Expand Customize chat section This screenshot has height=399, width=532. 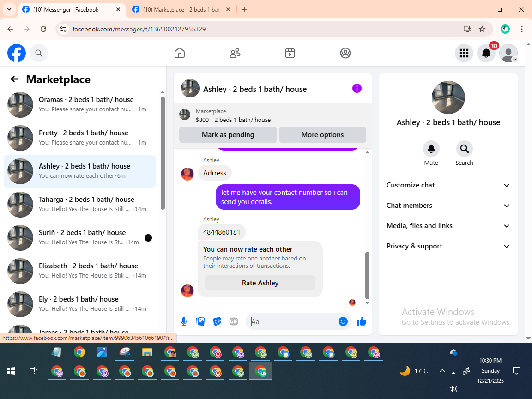448,185
